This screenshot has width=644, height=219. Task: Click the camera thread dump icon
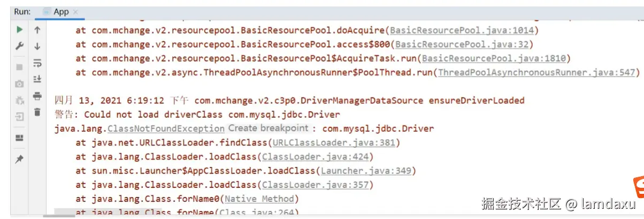coord(19,84)
